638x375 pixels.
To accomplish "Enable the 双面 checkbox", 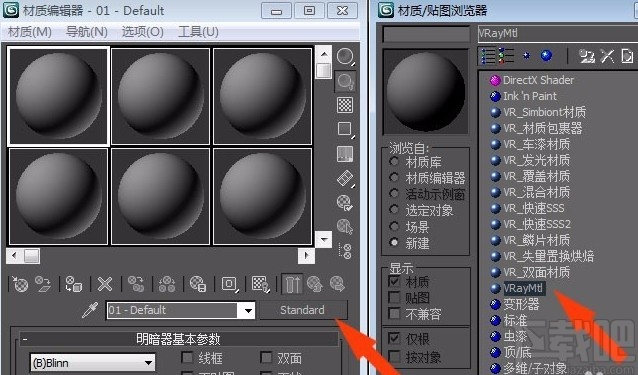I will point(266,358).
